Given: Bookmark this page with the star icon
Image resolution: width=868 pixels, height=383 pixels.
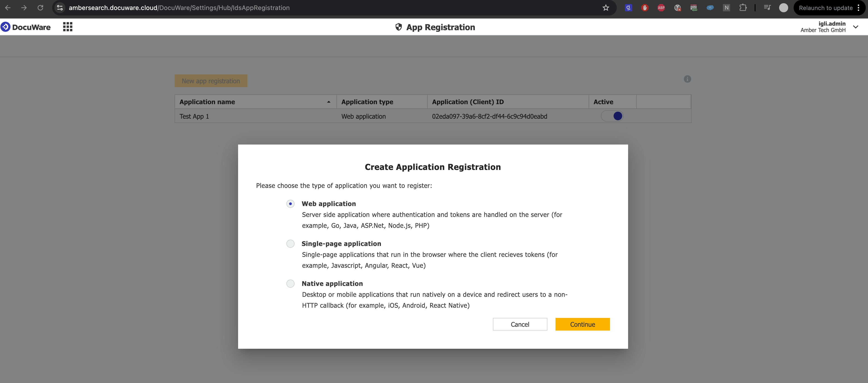Looking at the screenshot, I should 606,8.
